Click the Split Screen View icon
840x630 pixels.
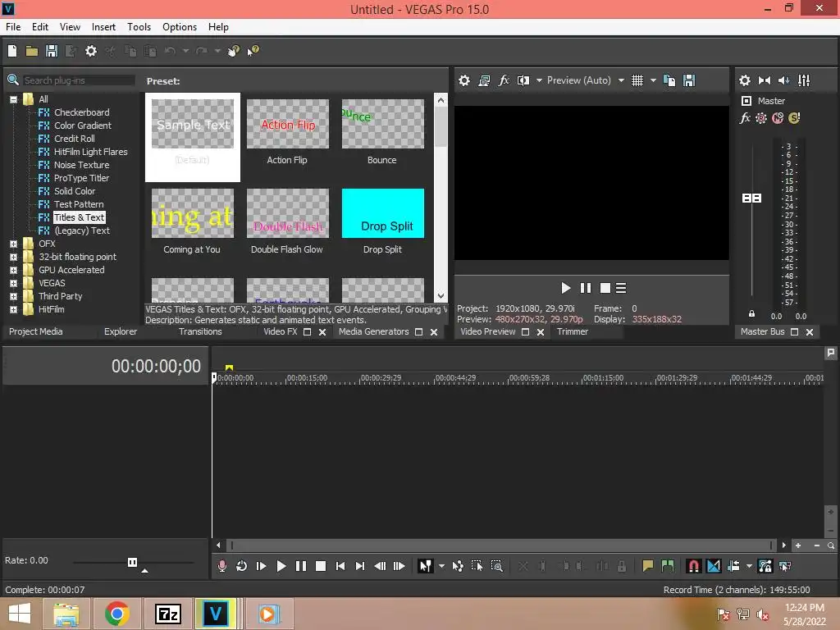[x=523, y=80]
